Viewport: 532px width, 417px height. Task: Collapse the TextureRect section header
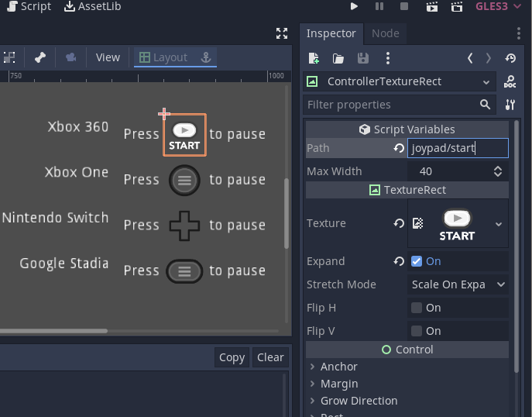tap(407, 190)
